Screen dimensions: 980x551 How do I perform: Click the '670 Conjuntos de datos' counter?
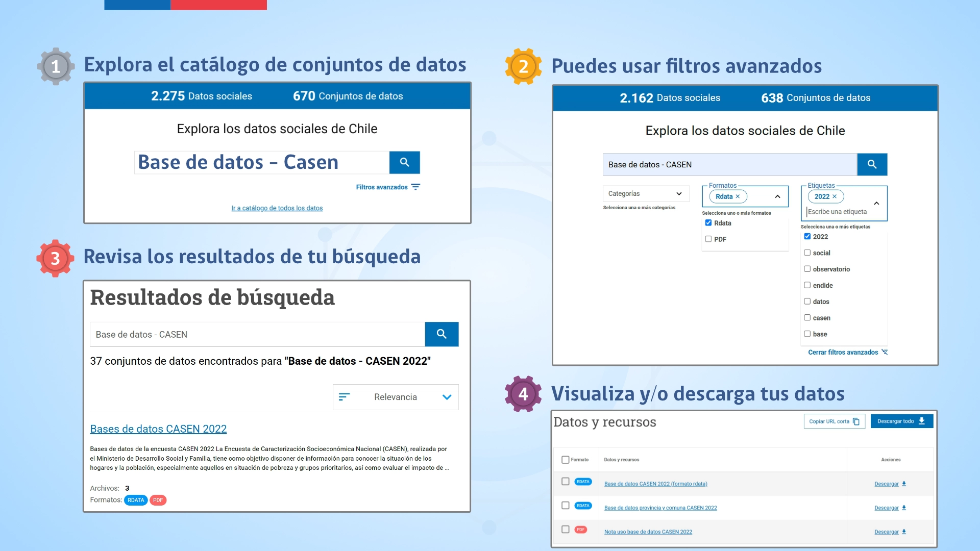(x=348, y=96)
